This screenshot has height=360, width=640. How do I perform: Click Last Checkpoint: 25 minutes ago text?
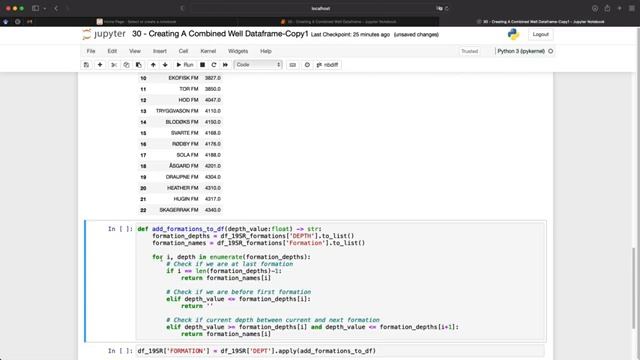pyautogui.click(x=350, y=35)
